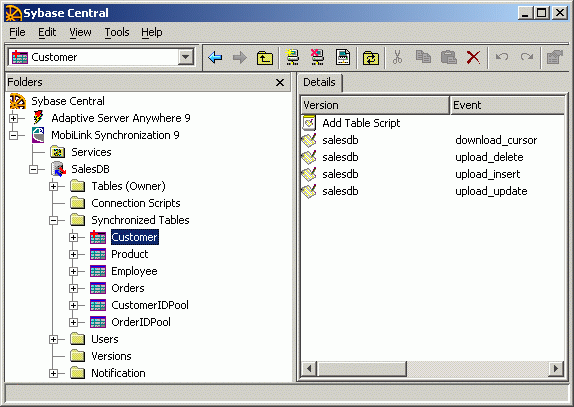This screenshot has height=407, width=574.
Task: Click the Connect toolbar icon
Action: click(x=292, y=57)
